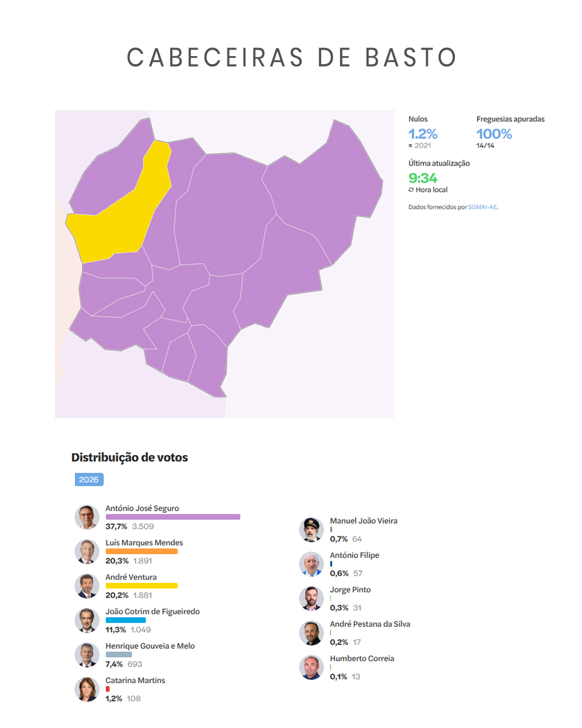Click João Cotrim de Figueiredo's blue vote bar
The height and width of the screenshot is (728, 582).
point(127,620)
